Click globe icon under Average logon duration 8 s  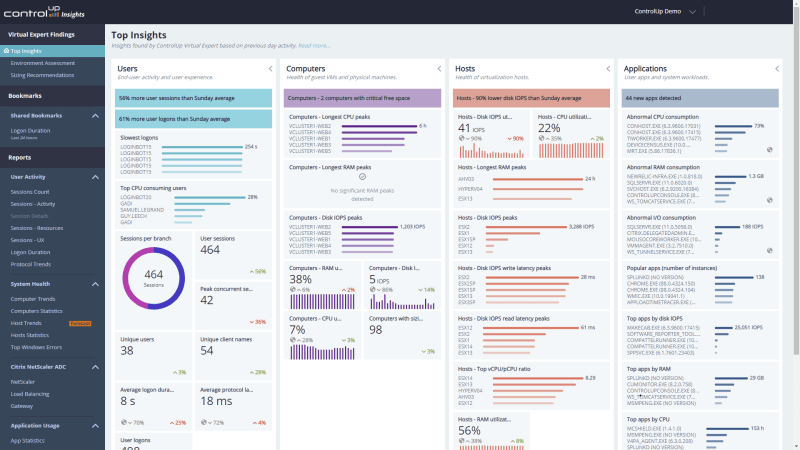(123, 422)
